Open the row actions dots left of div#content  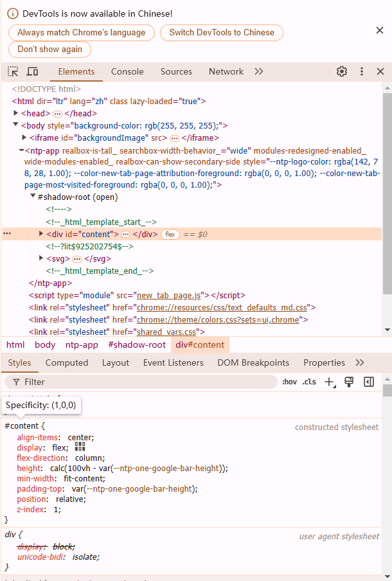(7, 233)
